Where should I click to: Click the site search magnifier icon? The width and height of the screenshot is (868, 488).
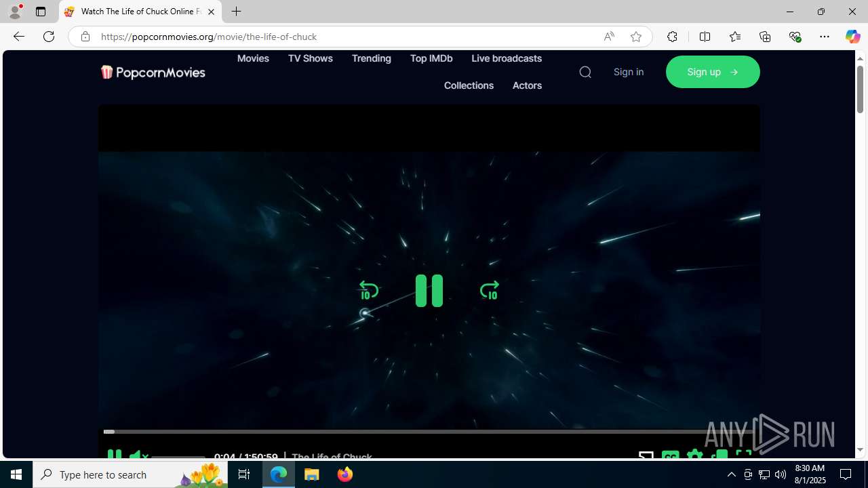(x=585, y=72)
